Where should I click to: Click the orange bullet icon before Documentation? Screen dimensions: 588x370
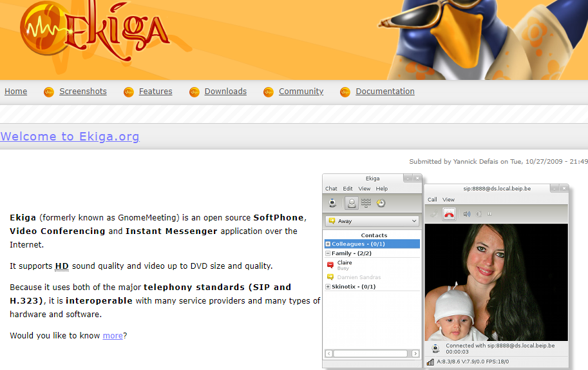coord(345,92)
